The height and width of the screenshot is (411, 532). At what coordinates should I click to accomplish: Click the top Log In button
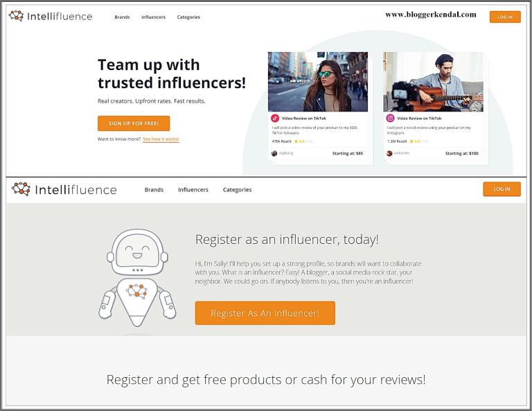pyautogui.click(x=505, y=17)
